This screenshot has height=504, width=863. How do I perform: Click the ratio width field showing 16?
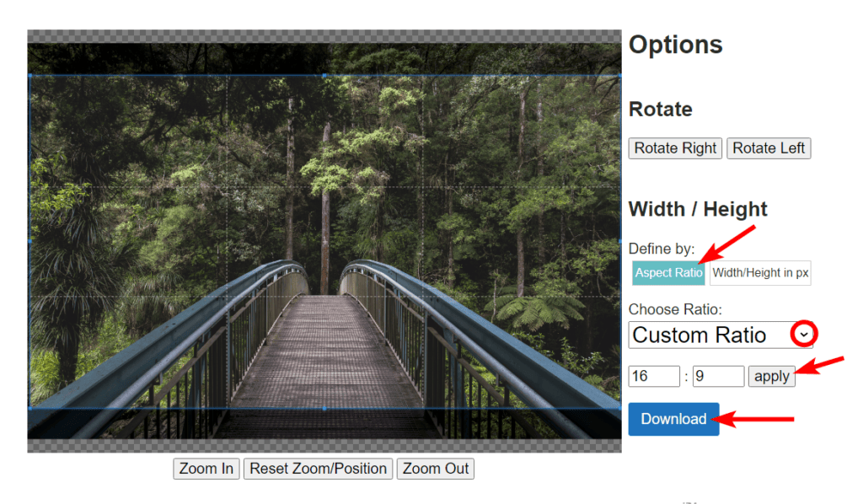click(x=654, y=376)
